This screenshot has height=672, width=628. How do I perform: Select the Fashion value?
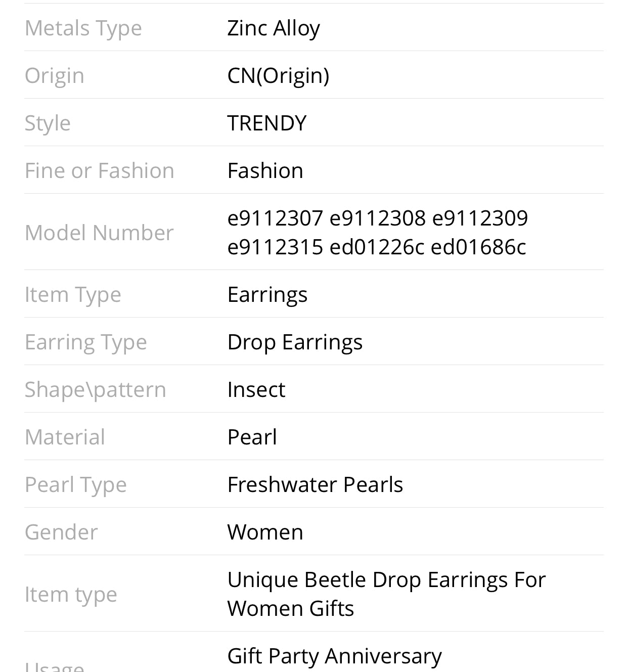point(265,170)
